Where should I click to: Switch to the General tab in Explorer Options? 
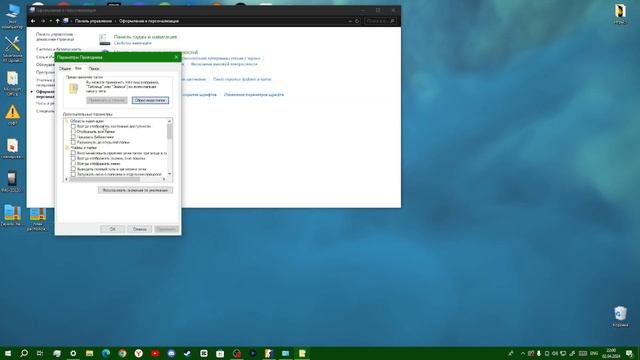click(65, 69)
